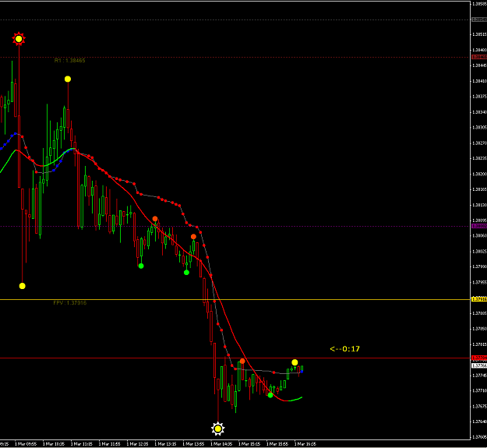Click the 'R1 : 1.38465' label
This screenshot has width=487, height=448.
point(69,60)
